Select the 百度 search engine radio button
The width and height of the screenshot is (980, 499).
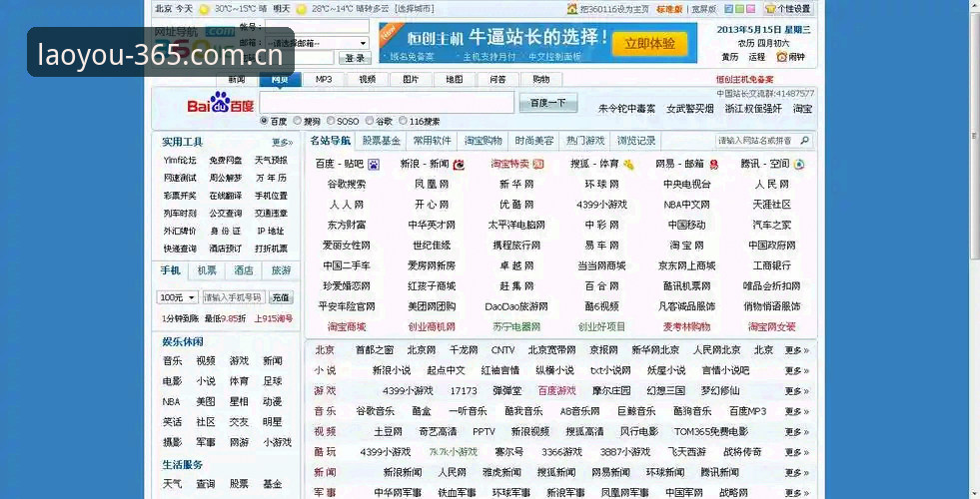[265, 121]
